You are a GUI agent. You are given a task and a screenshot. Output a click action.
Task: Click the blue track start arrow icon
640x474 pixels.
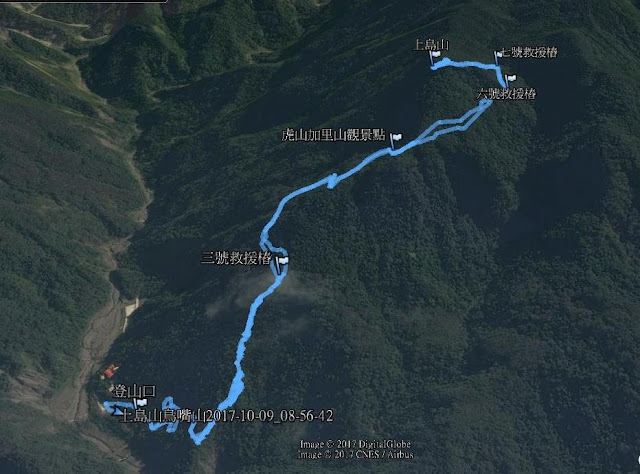(117, 411)
